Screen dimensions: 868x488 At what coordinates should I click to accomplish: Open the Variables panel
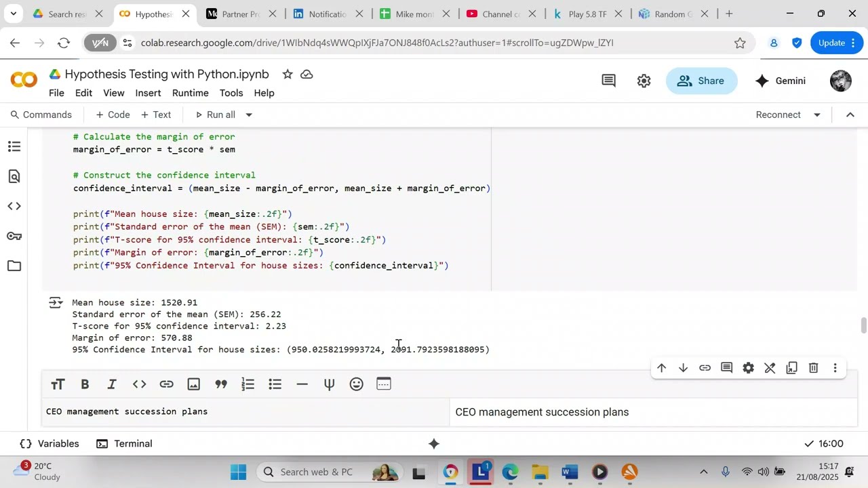click(x=50, y=444)
